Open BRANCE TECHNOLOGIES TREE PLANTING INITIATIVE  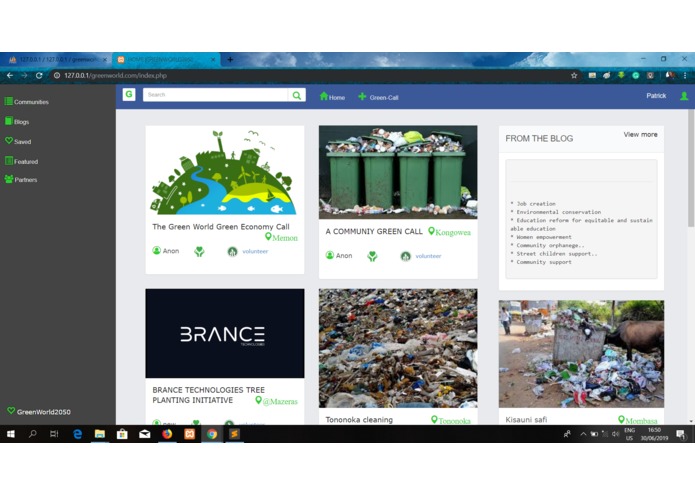209,395
